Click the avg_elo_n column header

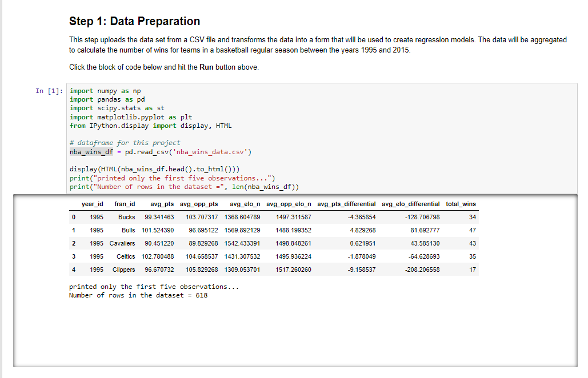click(x=245, y=204)
